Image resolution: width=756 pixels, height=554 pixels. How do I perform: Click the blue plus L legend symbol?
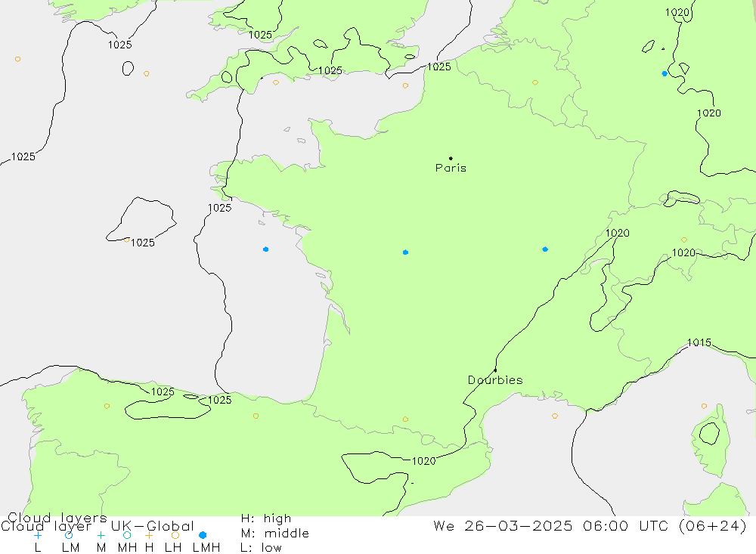[38, 535]
